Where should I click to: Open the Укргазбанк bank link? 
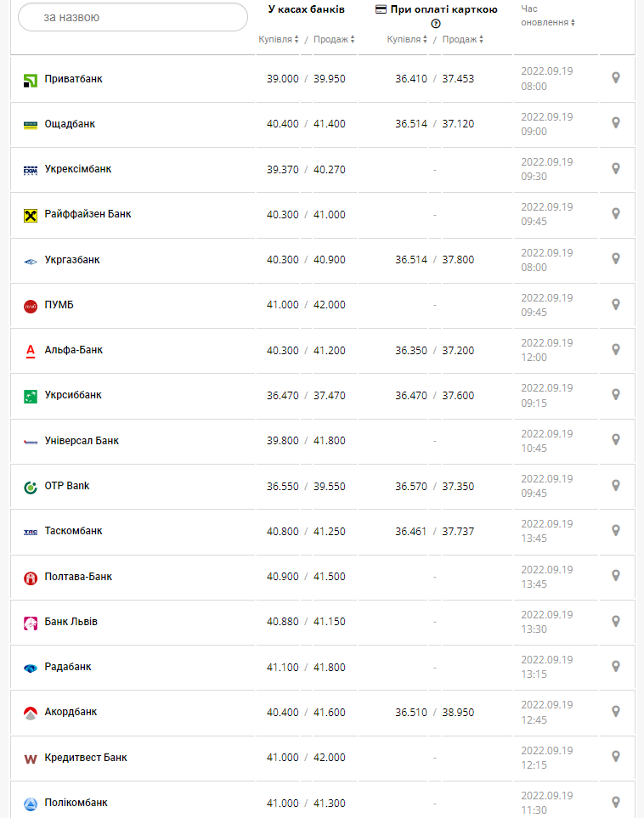pos(72,260)
